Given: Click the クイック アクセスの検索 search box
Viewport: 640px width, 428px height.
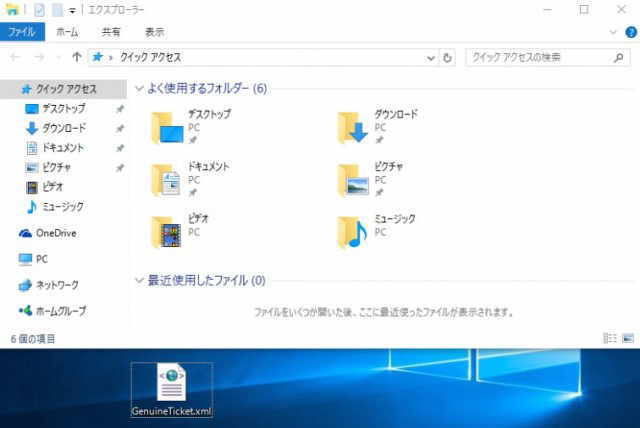Looking at the screenshot, I should pos(547,58).
